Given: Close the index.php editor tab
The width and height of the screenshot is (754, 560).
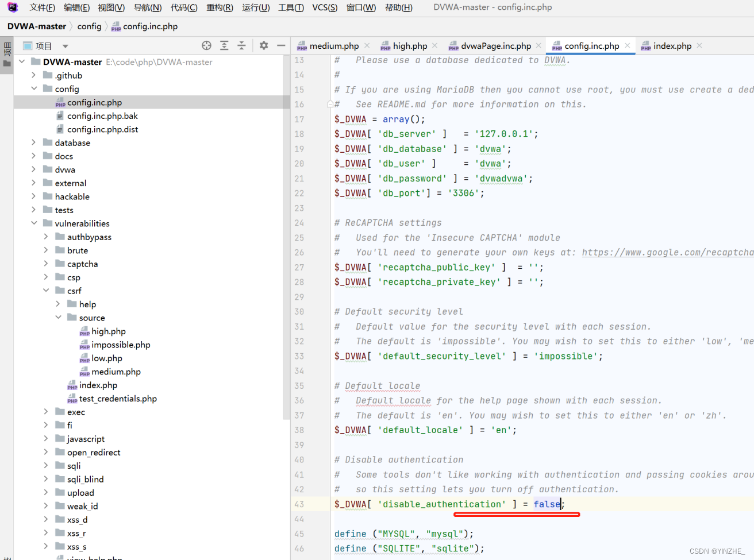Looking at the screenshot, I should click(699, 45).
